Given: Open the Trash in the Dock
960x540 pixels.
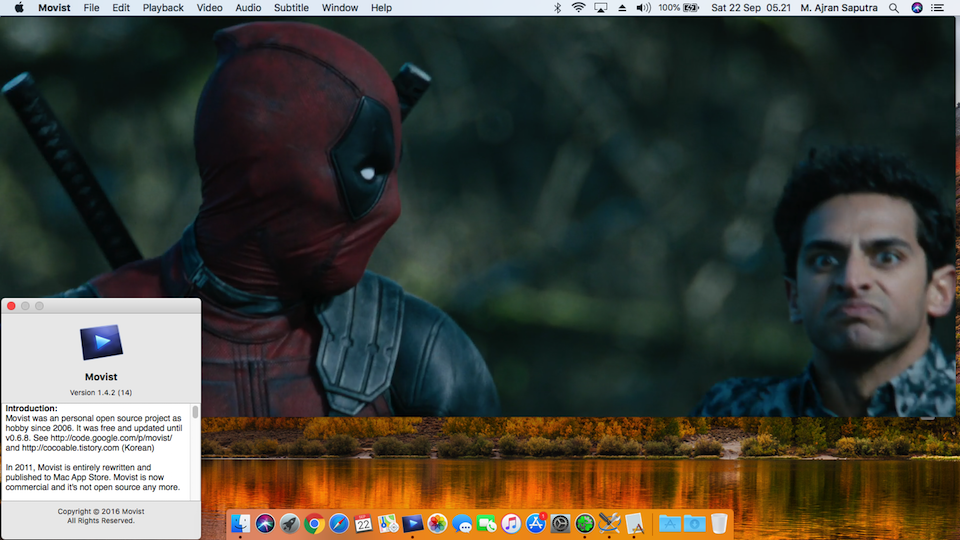Looking at the screenshot, I should click(x=719, y=523).
